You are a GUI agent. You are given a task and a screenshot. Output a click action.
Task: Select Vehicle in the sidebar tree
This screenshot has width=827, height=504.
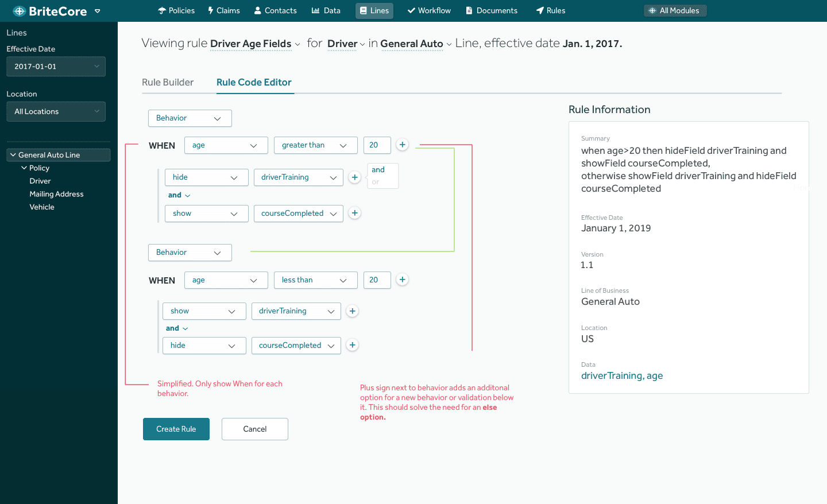(42, 207)
